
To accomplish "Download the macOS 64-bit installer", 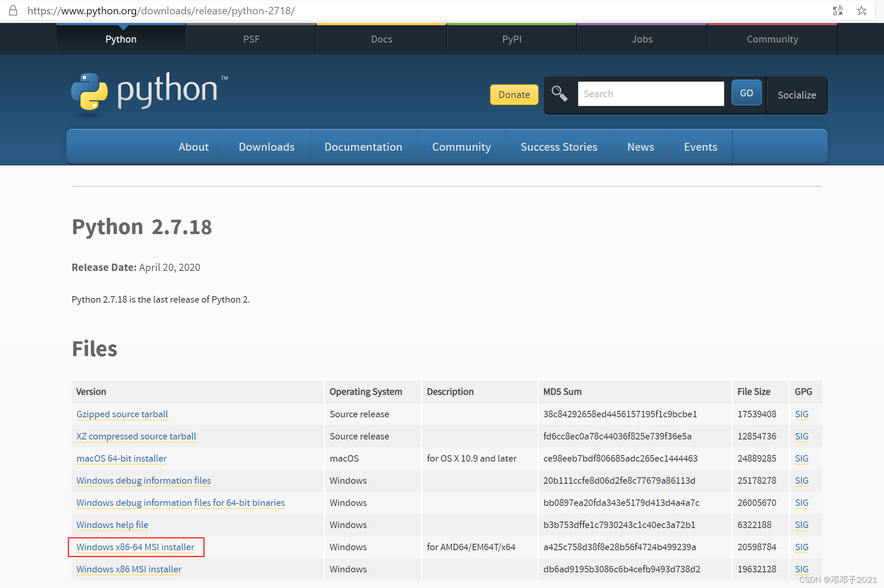I will click(121, 459).
